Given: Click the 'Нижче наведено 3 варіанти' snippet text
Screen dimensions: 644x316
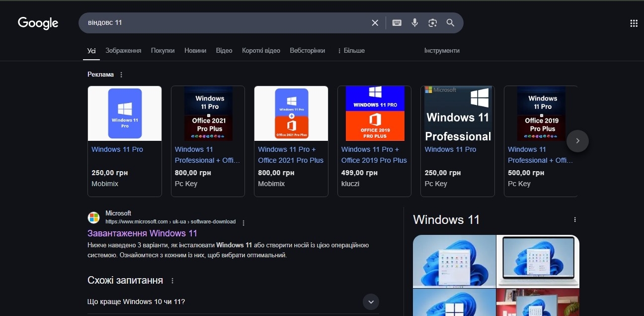Looking at the screenshot, I should point(228,250).
